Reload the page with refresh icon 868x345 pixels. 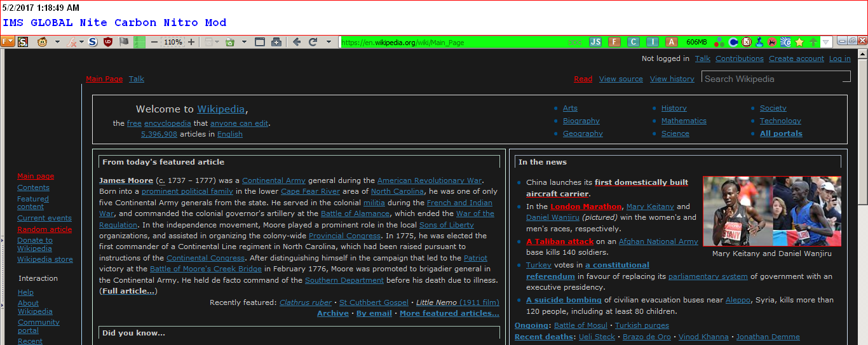click(313, 42)
